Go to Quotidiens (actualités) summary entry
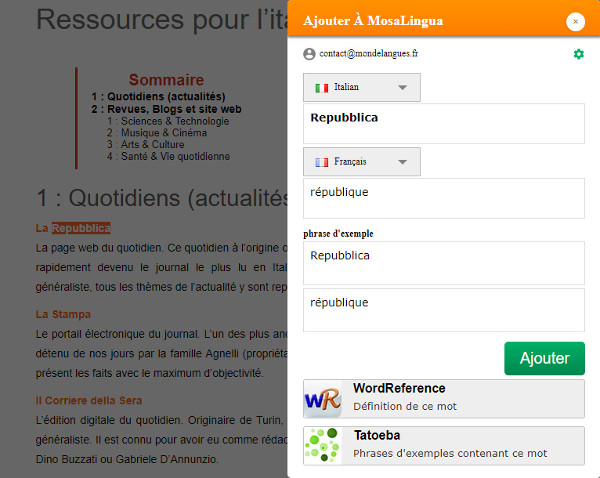 coord(158,96)
